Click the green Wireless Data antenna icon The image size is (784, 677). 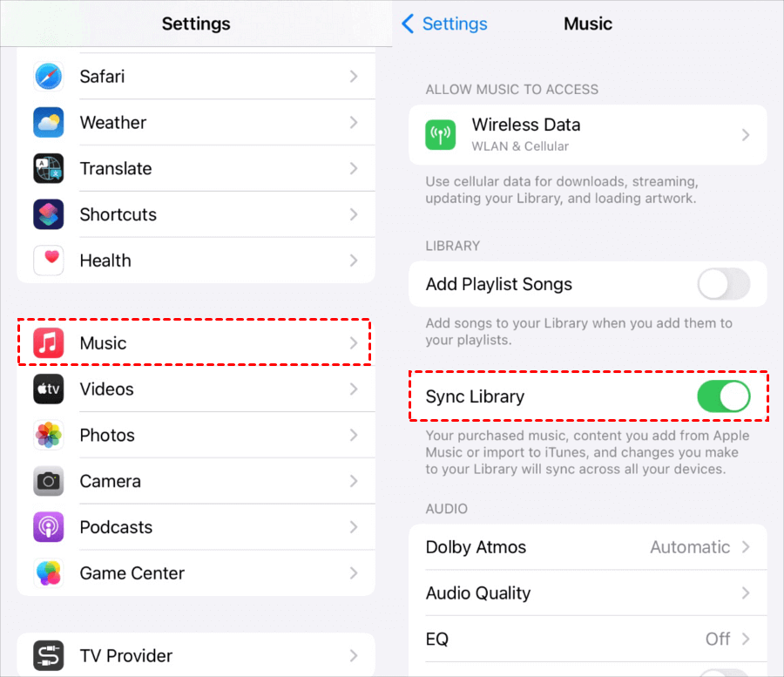pyautogui.click(x=441, y=134)
